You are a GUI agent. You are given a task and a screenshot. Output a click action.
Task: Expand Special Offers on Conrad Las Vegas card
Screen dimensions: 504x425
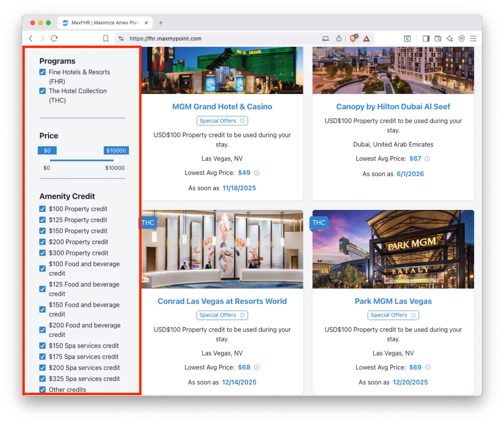tap(222, 315)
